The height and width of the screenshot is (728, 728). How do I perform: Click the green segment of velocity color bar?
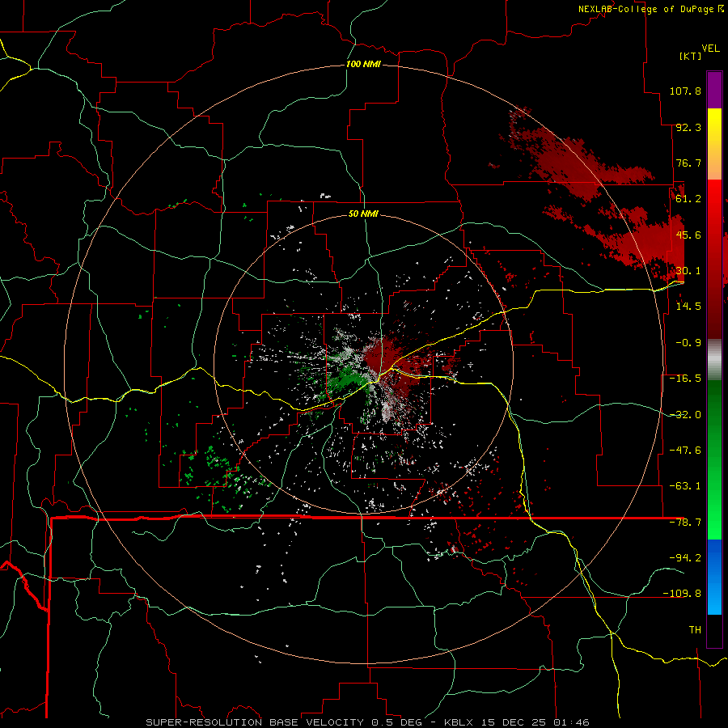pyautogui.click(x=714, y=459)
